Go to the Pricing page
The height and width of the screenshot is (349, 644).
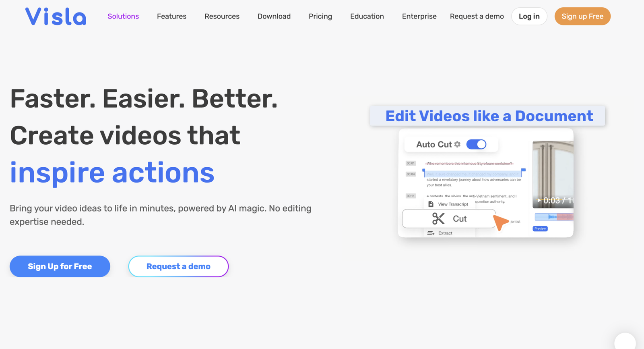tap(320, 16)
